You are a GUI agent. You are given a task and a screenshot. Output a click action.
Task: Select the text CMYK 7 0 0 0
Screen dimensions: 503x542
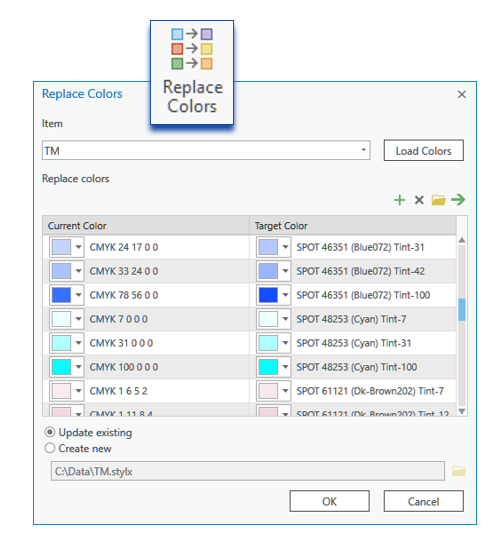(119, 319)
